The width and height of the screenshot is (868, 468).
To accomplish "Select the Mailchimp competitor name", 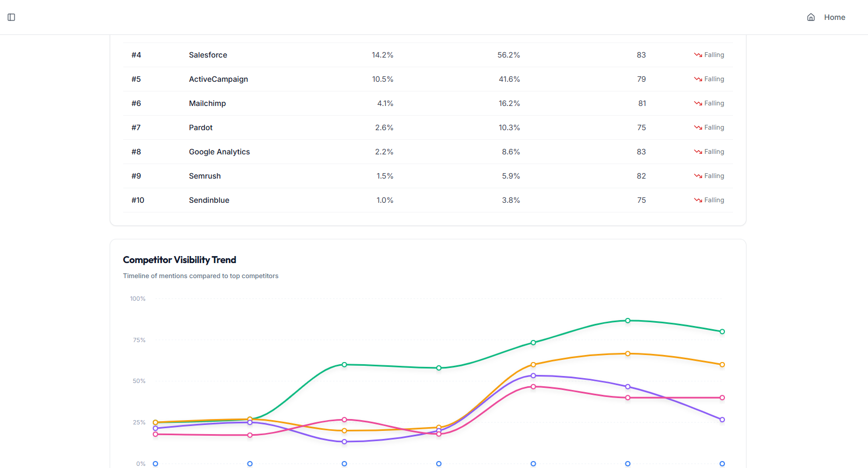I will (207, 103).
